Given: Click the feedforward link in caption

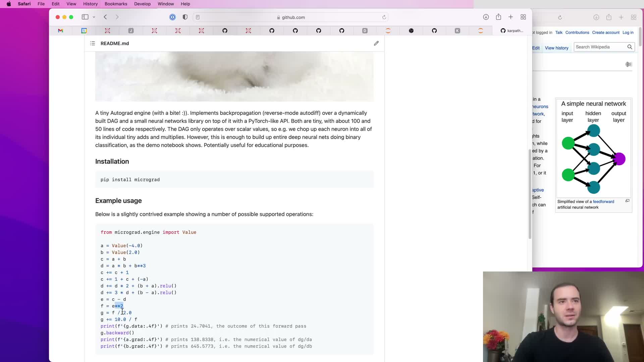Looking at the screenshot, I should [603, 201].
